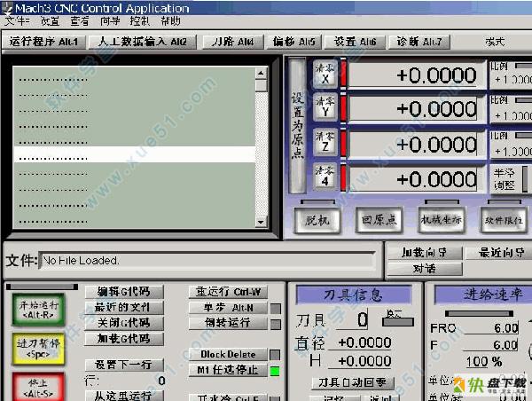Switch to 诊断 Alt-7 screen
Image resolution: width=532 pixels, height=401 pixels.
[419, 42]
